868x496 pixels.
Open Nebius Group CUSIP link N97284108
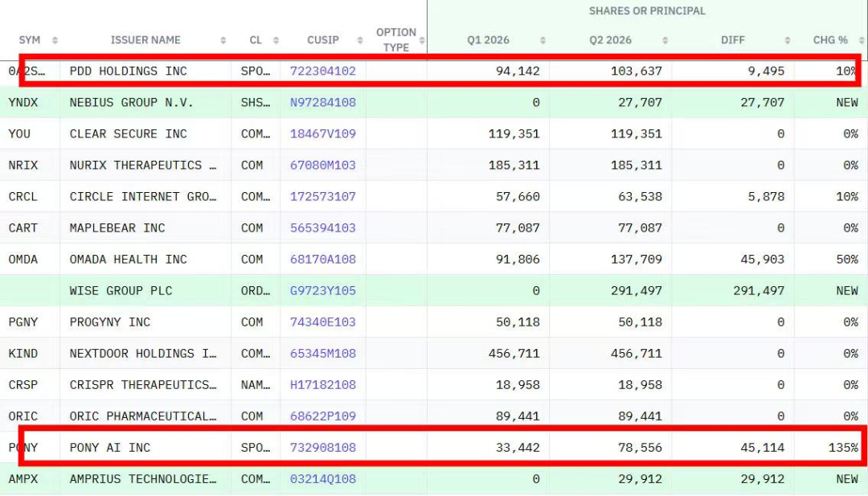(323, 102)
